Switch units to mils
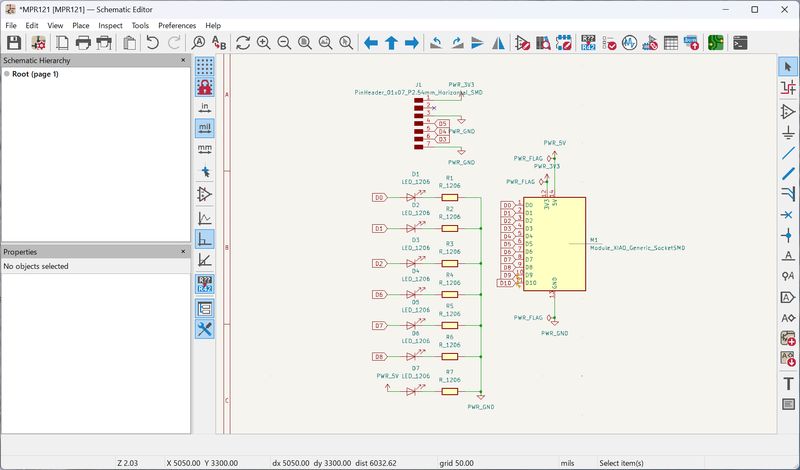 click(205, 128)
